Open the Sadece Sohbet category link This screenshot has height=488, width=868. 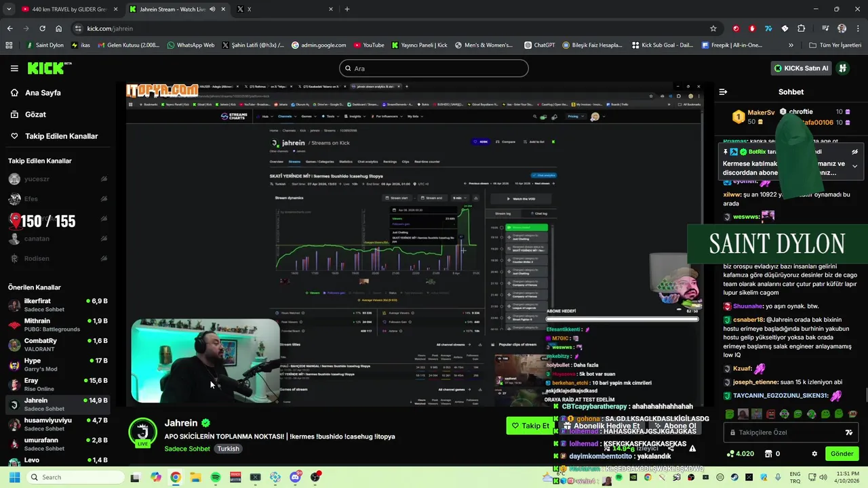186,449
